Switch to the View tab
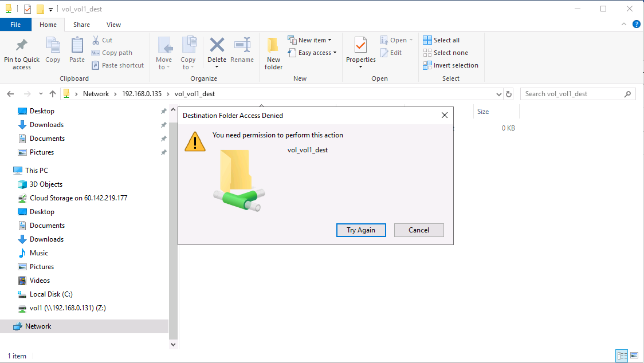 (x=113, y=25)
